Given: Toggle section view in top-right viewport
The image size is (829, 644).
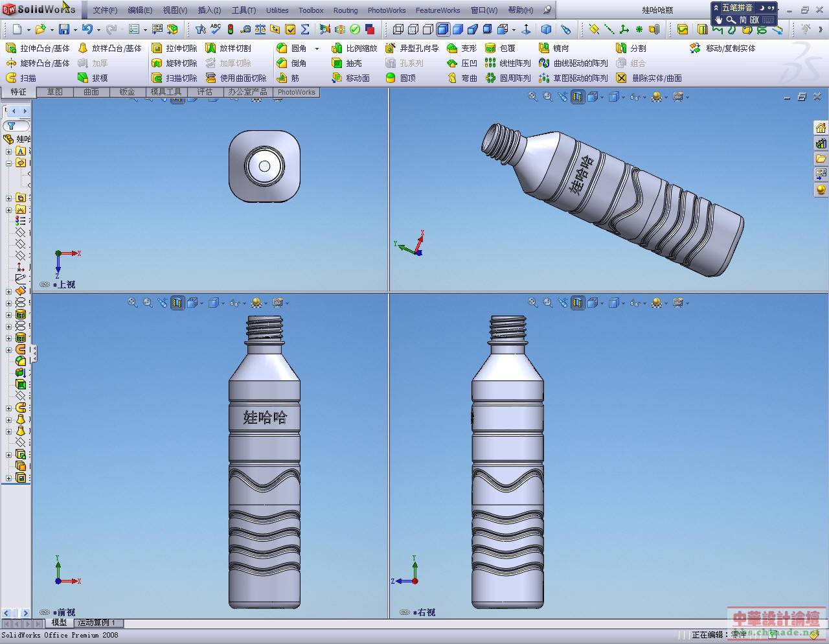Looking at the screenshot, I should click(x=578, y=97).
